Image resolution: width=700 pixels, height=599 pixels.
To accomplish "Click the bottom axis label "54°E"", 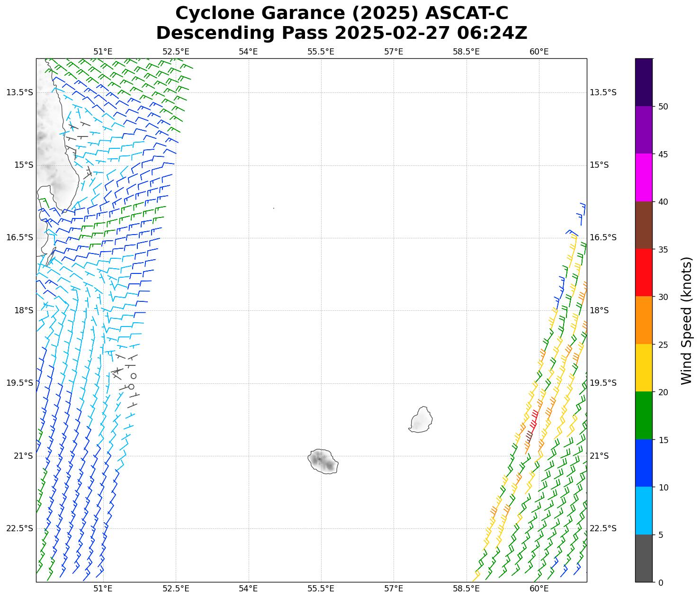I will pyautogui.click(x=248, y=589).
